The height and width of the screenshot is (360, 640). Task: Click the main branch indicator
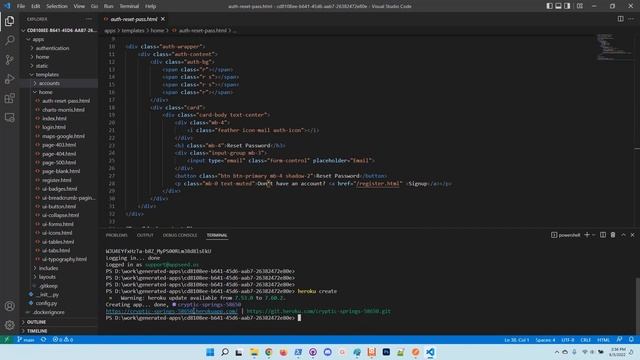pos(26,340)
